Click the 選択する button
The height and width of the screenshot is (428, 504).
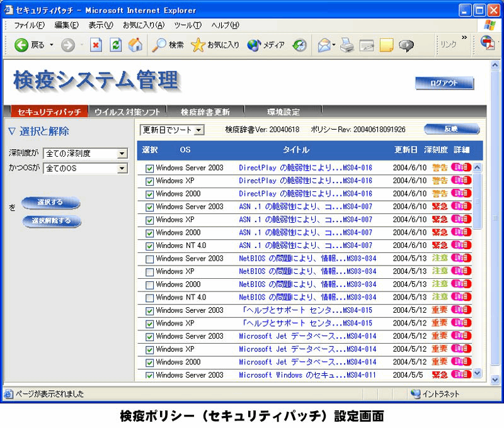coord(50,202)
